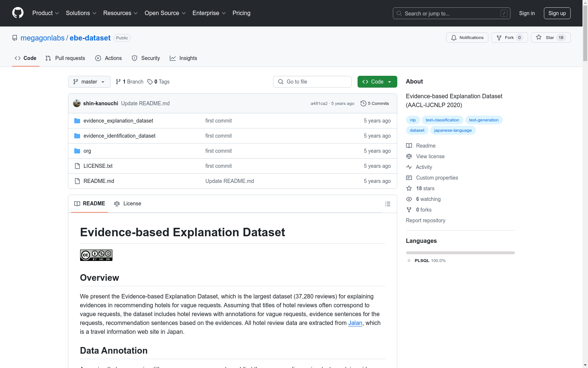Click the Report repository link

tap(426, 220)
